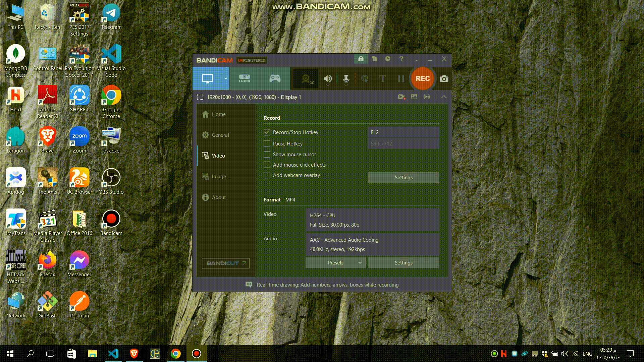This screenshot has height=362, width=644.
Task: Check Add mouse click effects
Action: pyautogui.click(x=267, y=165)
